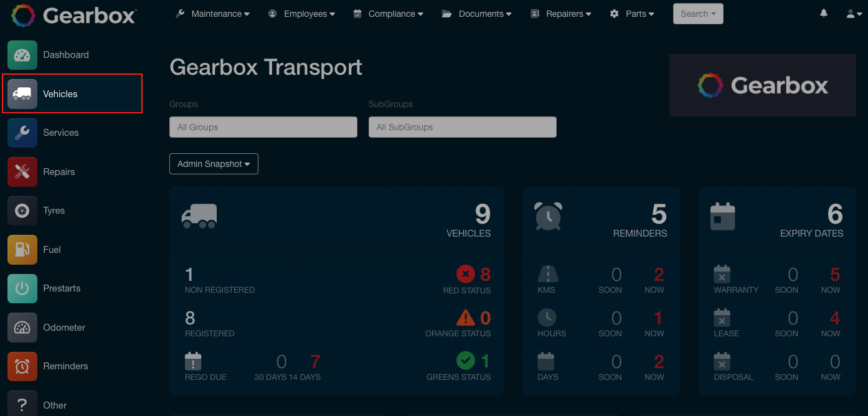Viewport: 868px width, 416px height.
Task: Click the All SubGroups input field
Action: point(463,127)
